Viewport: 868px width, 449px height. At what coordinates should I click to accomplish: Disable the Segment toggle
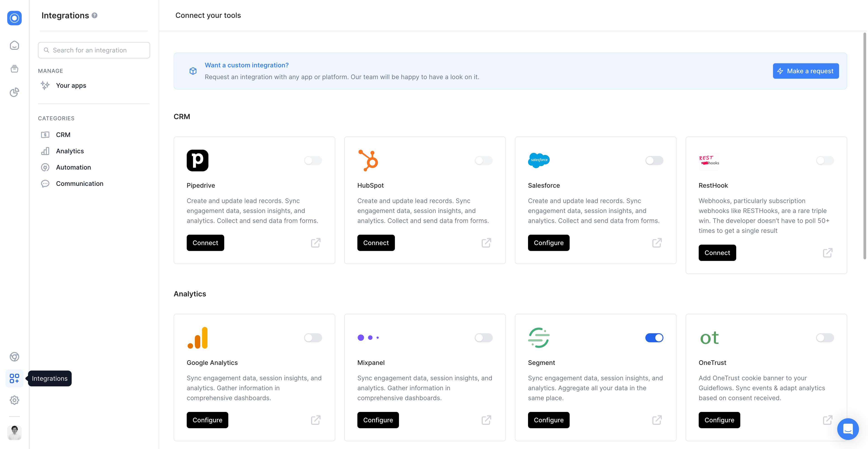(x=654, y=337)
